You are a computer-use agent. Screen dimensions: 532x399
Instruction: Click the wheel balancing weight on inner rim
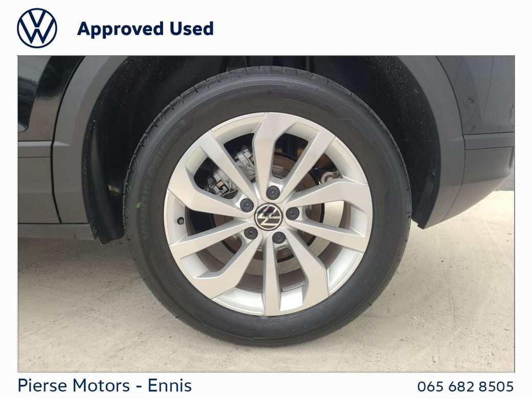pos(291,287)
